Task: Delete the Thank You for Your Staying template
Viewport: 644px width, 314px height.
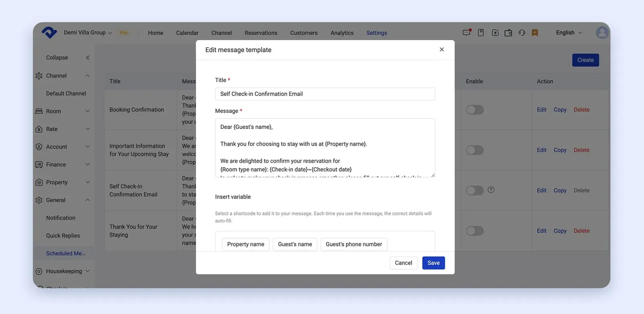Action: pos(582,231)
